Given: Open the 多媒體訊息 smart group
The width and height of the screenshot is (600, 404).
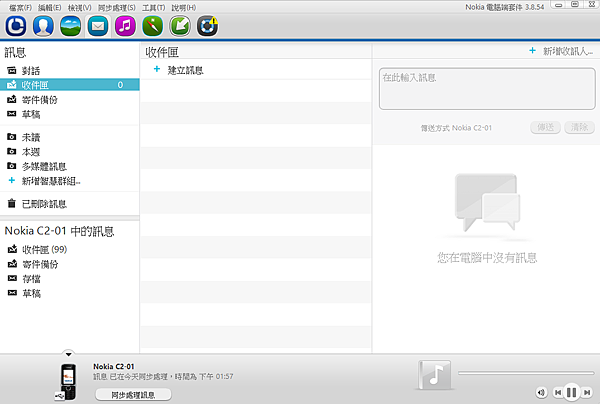Looking at the screenshot, I should (x=44, y=166).
